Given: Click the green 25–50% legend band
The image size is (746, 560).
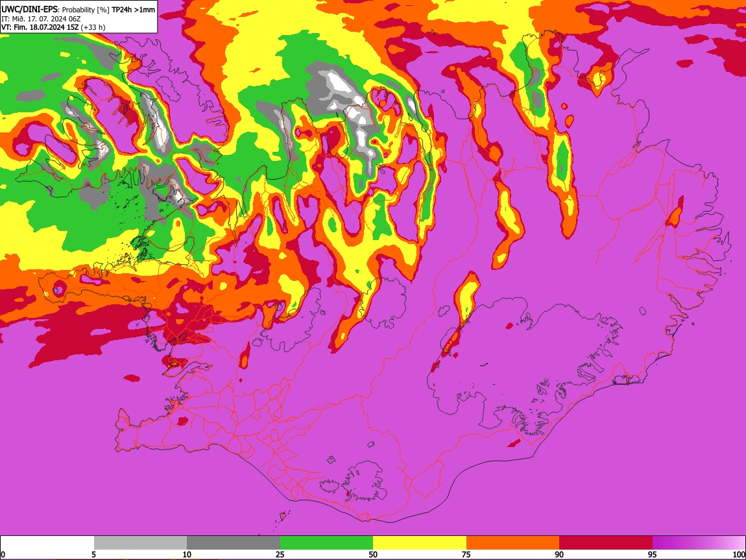Looking at the screenshot, I should tap(326, 543).
